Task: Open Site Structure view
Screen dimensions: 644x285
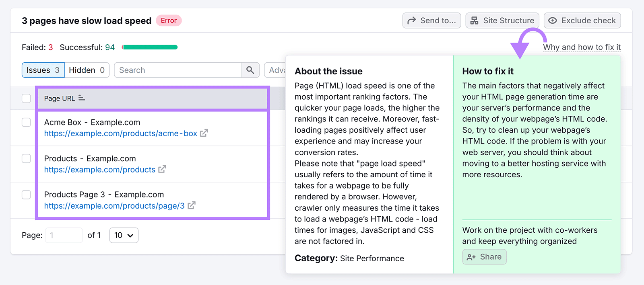Action: point(502,21)
